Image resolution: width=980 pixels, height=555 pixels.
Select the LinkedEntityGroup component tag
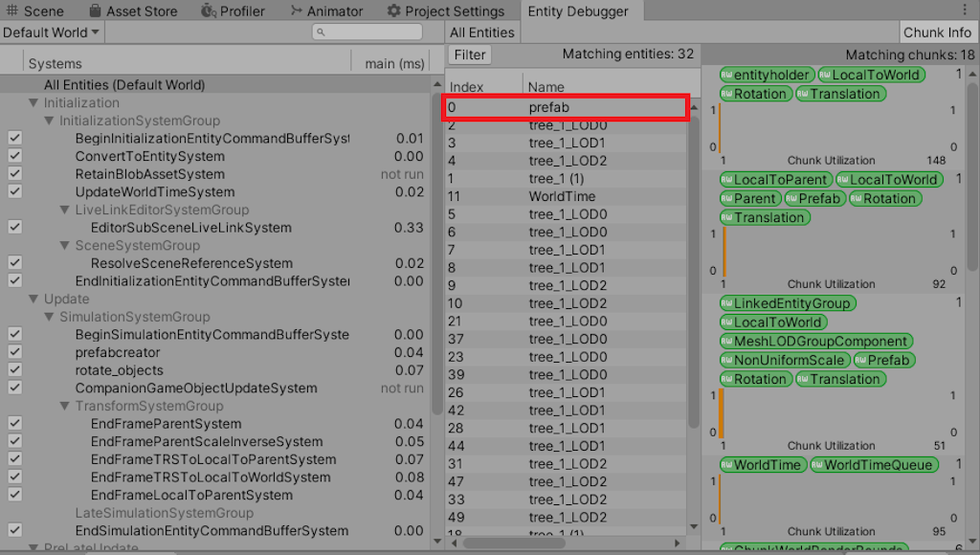point(787,303)
